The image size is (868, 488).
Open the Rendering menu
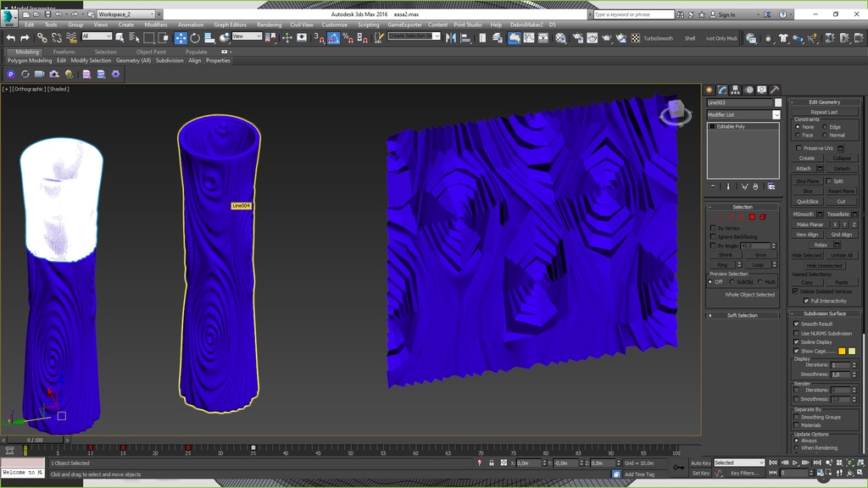point(269,25)
